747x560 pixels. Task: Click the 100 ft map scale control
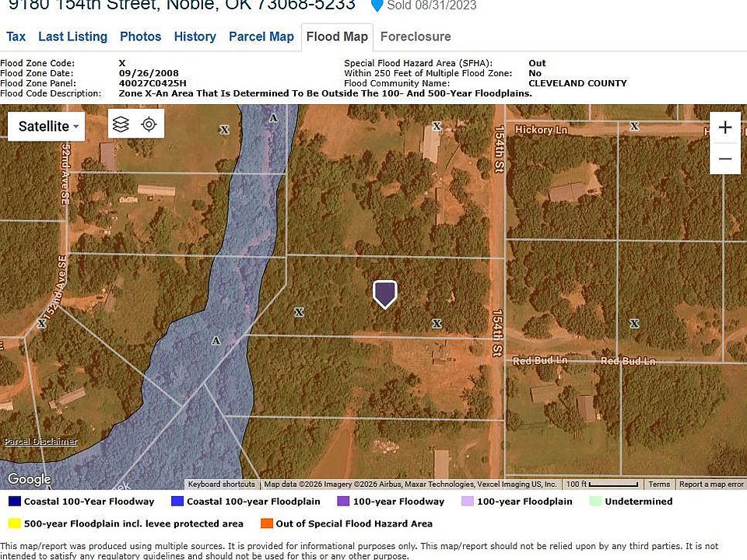[602, 485]
